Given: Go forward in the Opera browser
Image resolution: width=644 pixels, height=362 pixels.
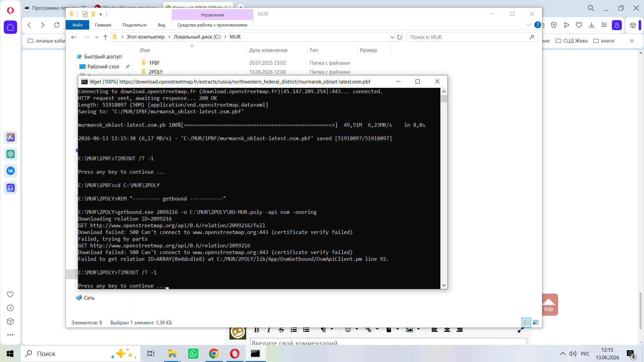Looking at the screenshot, I should click(43, 25).
